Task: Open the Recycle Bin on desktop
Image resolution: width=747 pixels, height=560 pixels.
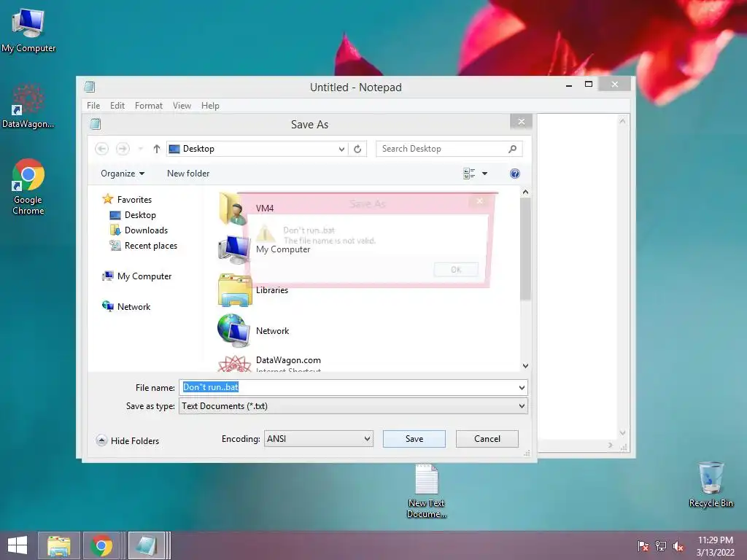Action: tap(711, 485)
